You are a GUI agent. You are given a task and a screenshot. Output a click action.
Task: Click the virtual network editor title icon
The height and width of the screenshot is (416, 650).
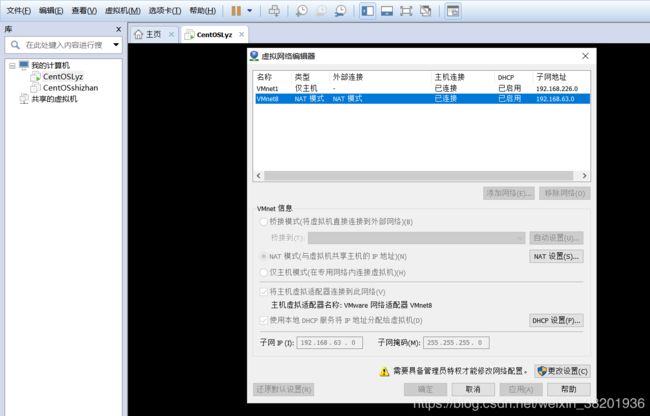[254, 56]
